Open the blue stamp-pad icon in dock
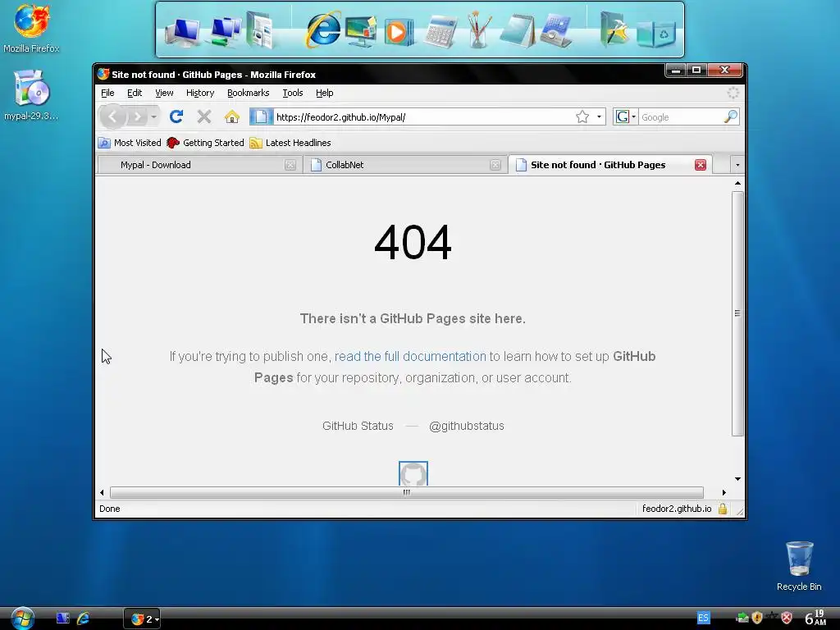Viewport: 840px width, 630px height. (556, 31)
